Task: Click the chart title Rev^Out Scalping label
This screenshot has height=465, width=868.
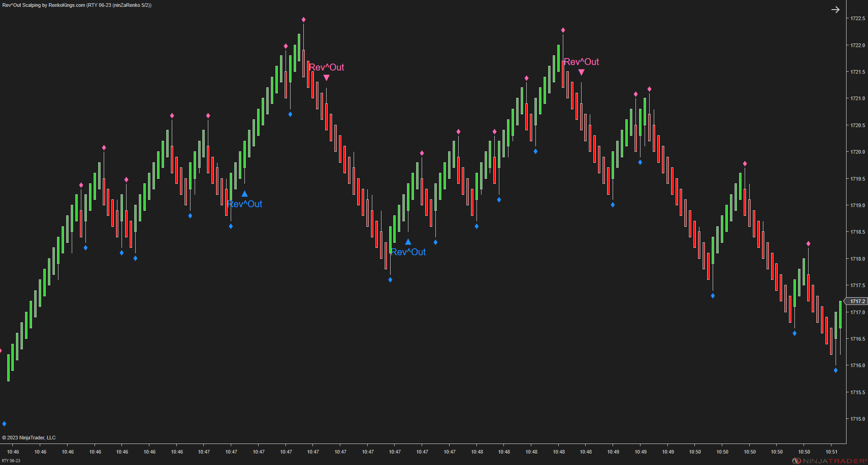Action: [x=78, y=5]
